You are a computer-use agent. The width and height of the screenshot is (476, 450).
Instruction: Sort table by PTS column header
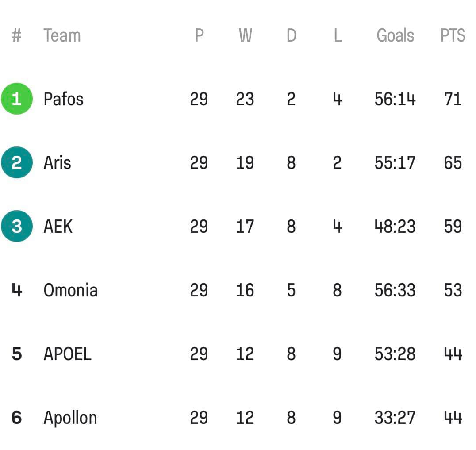point(453,35)
